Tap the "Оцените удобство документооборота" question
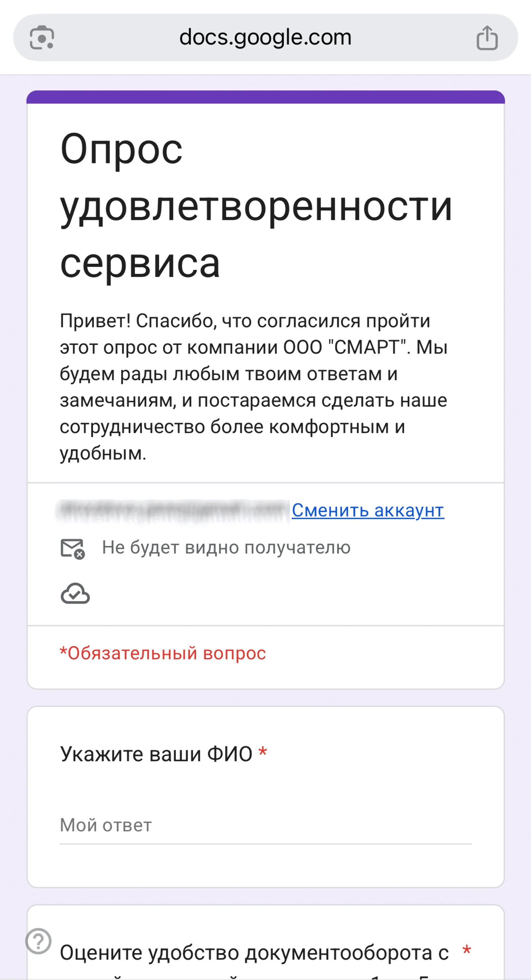531x980 pixels. coord(254,953)
